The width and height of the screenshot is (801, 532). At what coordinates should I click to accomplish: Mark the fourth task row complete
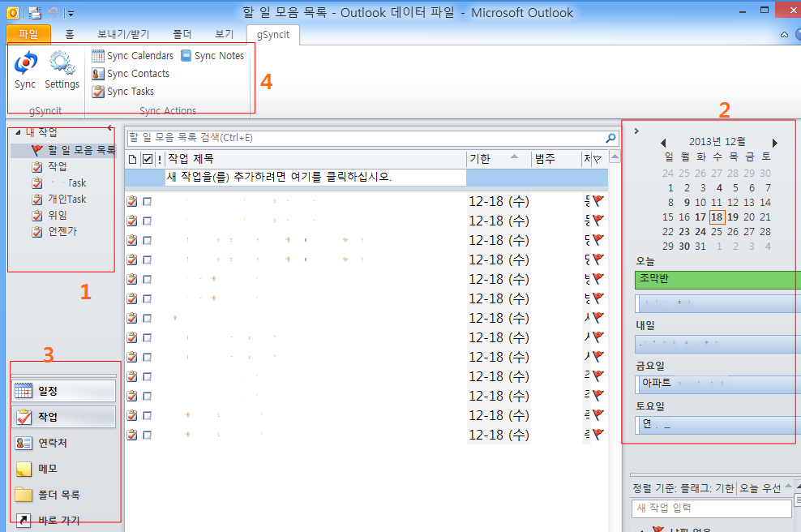[147, 260]
